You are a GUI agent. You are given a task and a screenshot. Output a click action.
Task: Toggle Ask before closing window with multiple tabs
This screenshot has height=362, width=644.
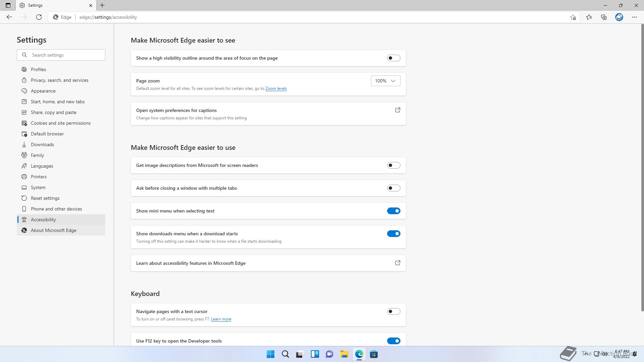[394, 188]
